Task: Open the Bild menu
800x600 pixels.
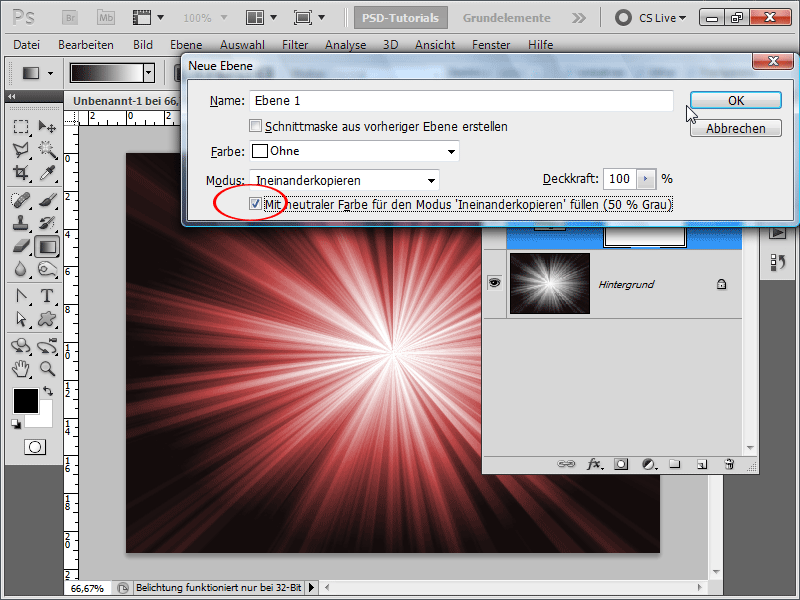Action: [x=143, y=45]
